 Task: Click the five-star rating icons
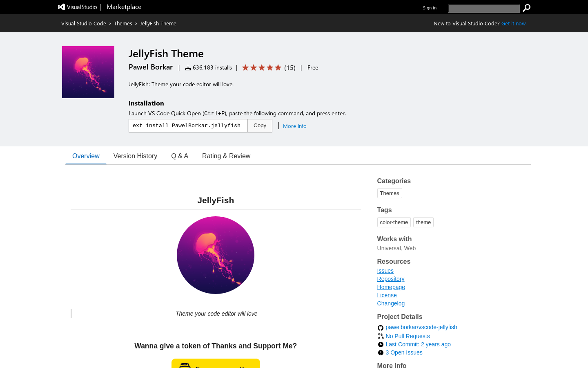point(262,67)
